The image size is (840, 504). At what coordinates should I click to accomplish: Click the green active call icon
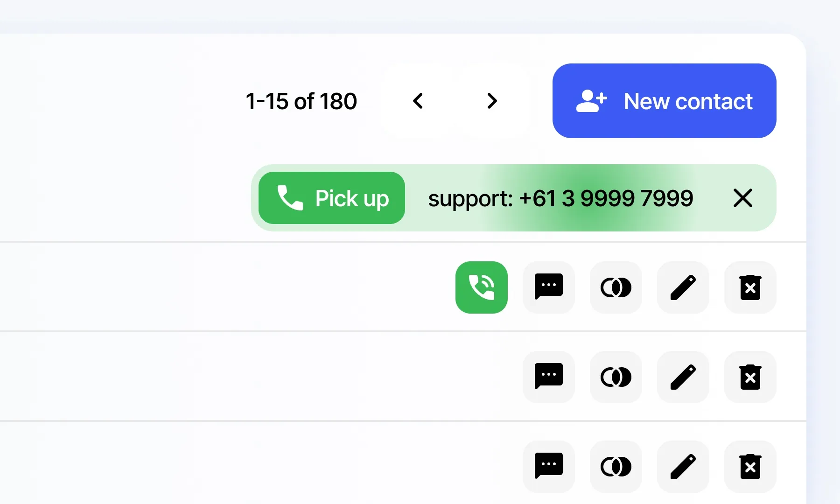(482, 287)
